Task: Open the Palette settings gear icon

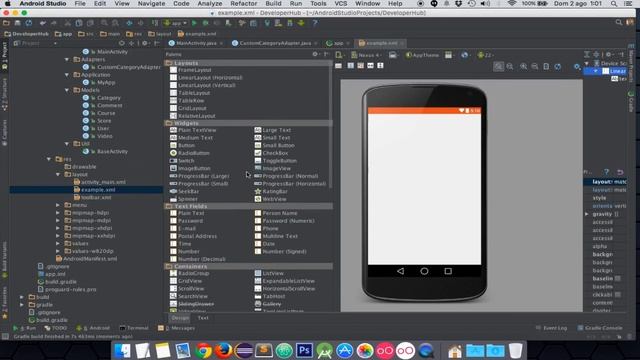Action: 315,54
